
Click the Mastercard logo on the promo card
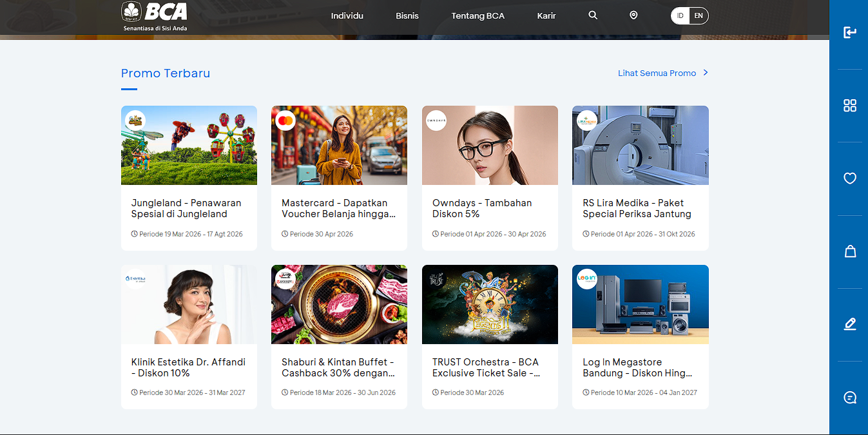285,120
